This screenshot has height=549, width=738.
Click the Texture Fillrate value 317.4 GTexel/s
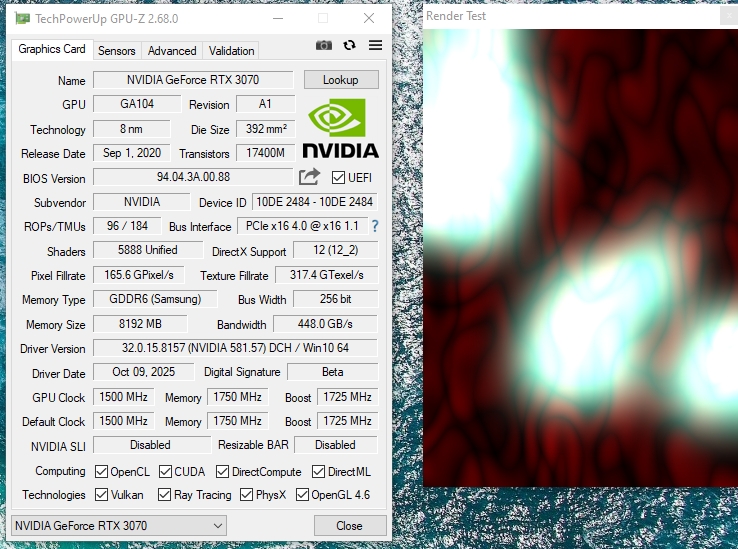327,275
